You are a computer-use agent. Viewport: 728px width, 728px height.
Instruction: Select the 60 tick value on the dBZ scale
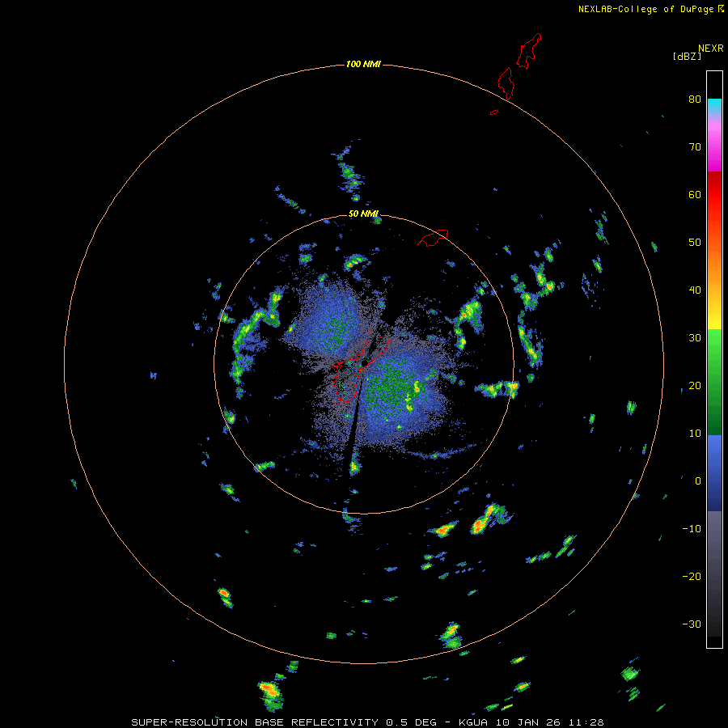pyautogui.click(x=695, y=195)
